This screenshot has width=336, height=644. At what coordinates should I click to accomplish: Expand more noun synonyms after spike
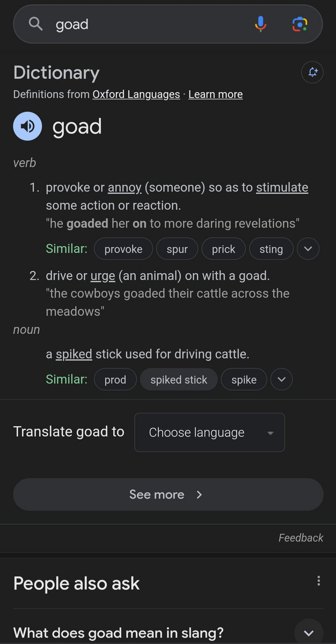coord(282,380)
